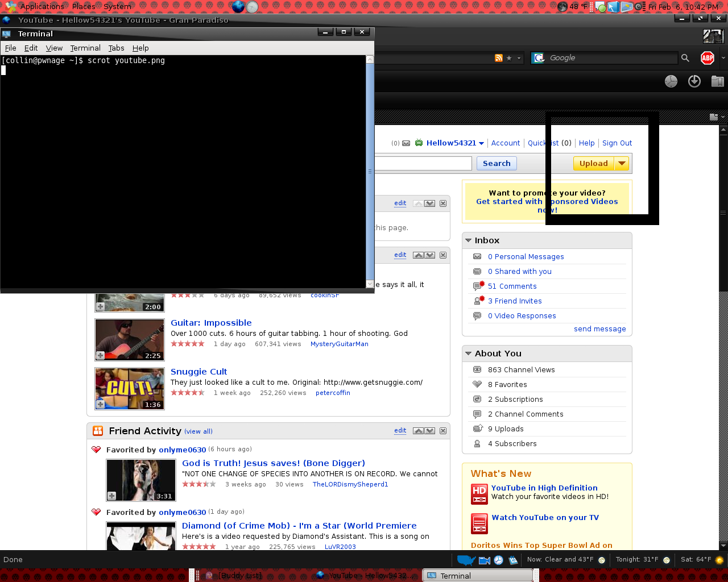Open 0 Shared with you
This screenshot has width=728, height=582.
520,272
